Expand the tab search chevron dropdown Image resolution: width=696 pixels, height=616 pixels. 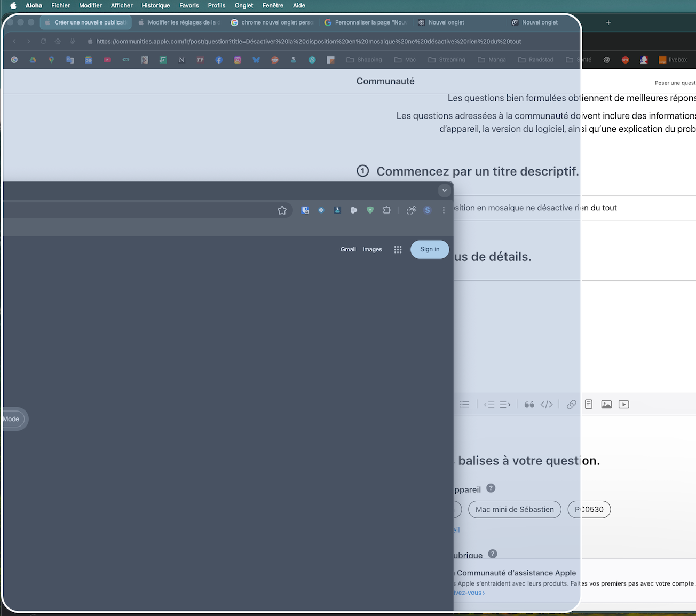click(445, 191)
